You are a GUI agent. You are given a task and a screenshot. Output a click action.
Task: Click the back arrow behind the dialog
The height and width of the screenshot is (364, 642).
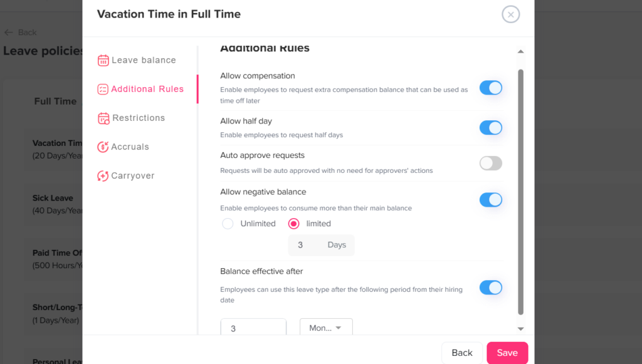pos(9,32)
